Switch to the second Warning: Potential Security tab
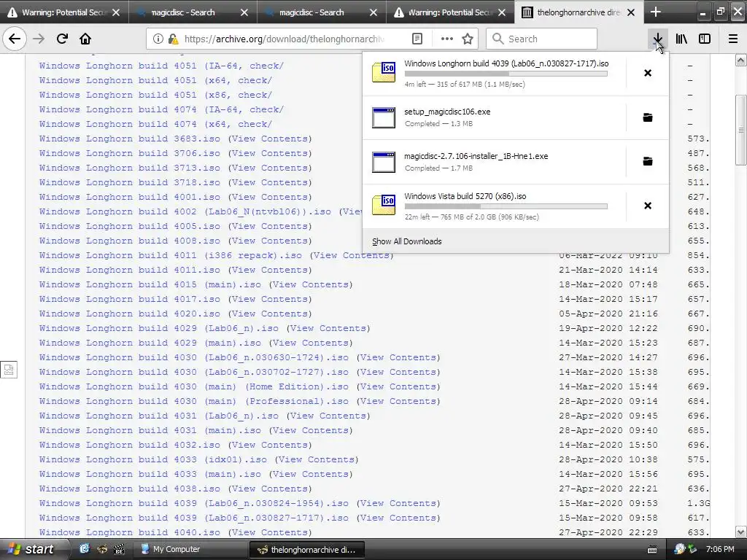747x560 pixels. click(450, 12)
